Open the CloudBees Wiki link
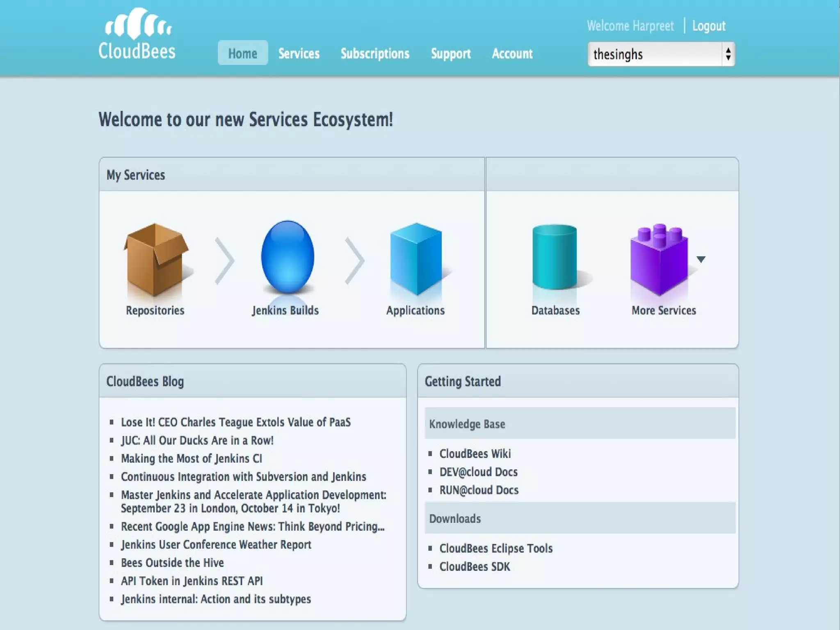Image resolution: width=840 pixels, height=630 pixels. pyautogui.click(x=475, y=454)
